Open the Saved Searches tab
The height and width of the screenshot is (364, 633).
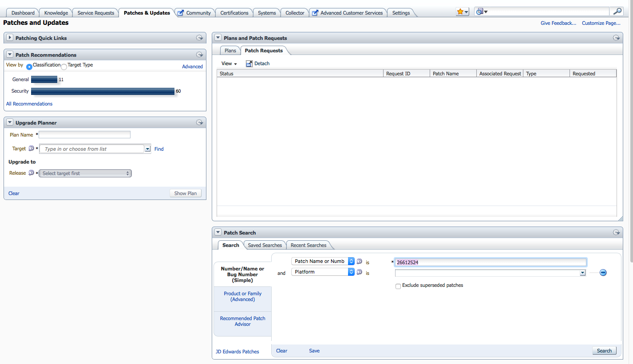tap(265, 245)
